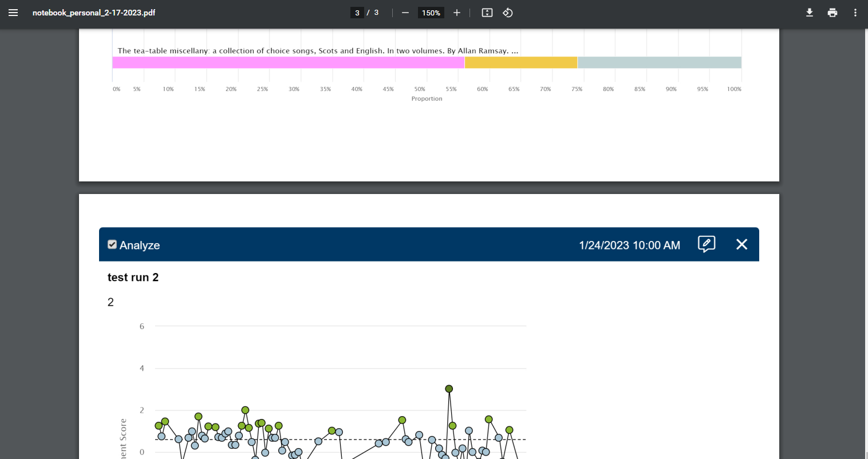The height and width of the screenshot is (459, 868).
Task: Click the 50% axis tick label
Action: [x=420, y=89]
